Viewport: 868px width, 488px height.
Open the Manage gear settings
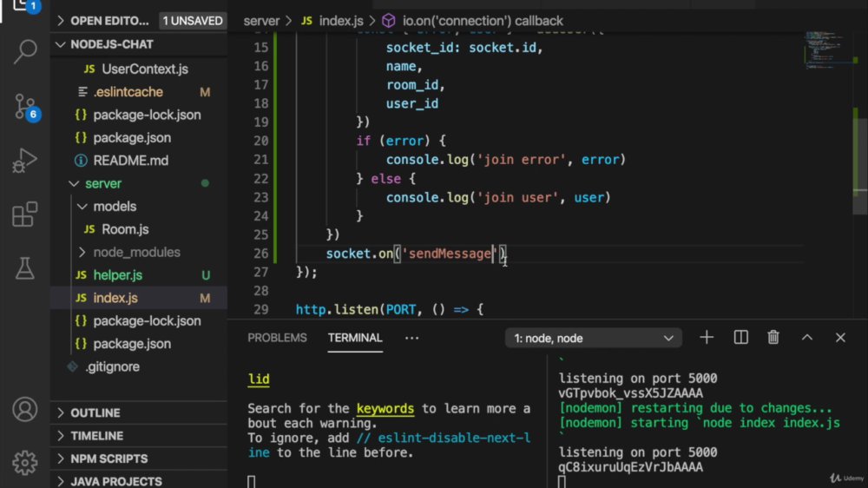[25, 463]
